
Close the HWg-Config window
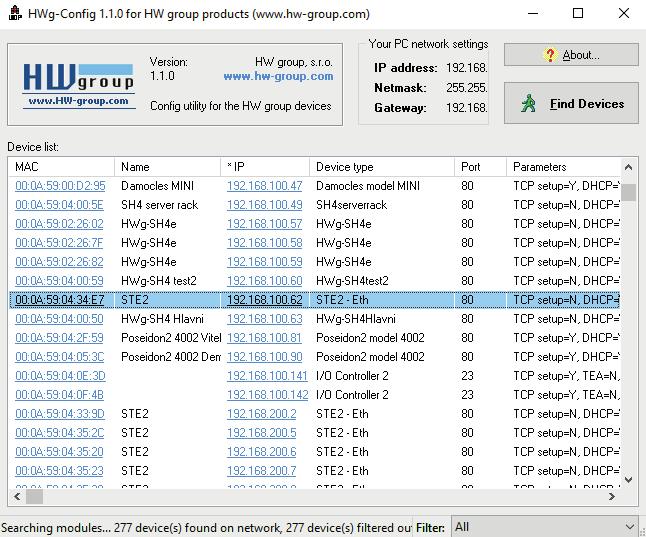(624, 13)
